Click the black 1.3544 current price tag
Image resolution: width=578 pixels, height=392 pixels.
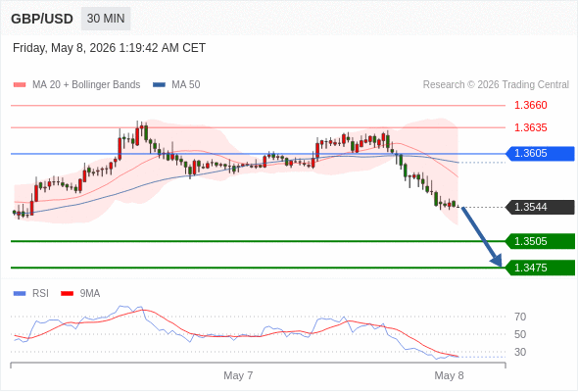pos(540,207)
